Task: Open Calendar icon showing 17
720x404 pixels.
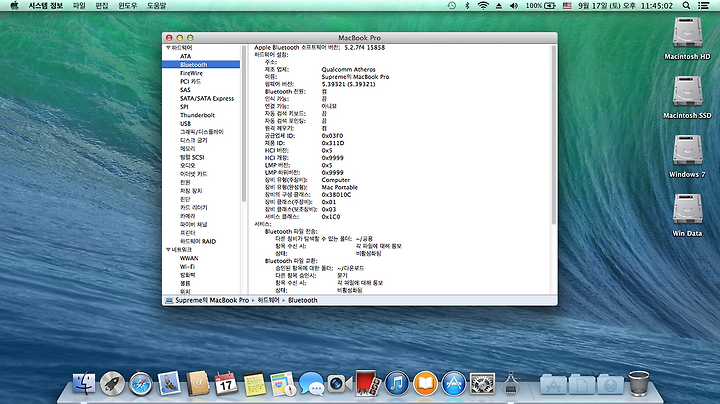Action: [226, 384]
